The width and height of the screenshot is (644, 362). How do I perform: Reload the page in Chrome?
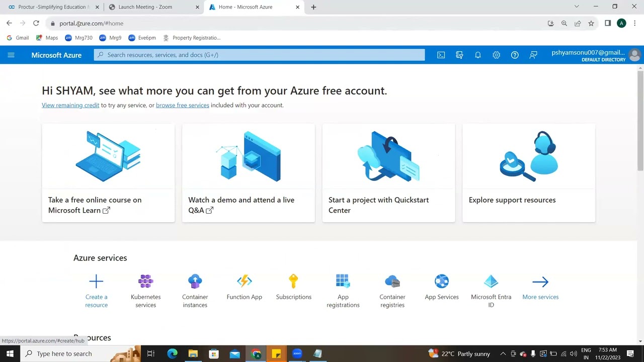[36, 23]
